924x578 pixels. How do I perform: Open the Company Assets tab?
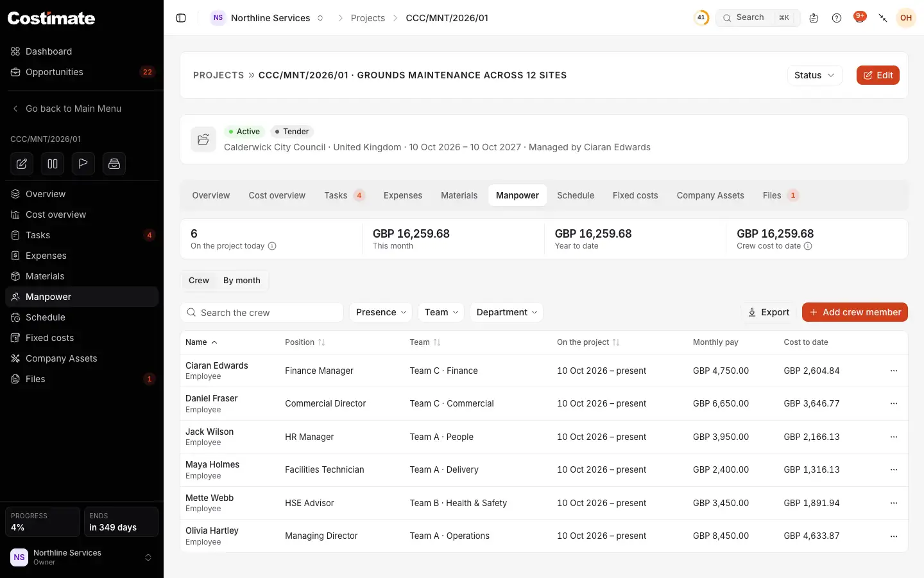710,195
